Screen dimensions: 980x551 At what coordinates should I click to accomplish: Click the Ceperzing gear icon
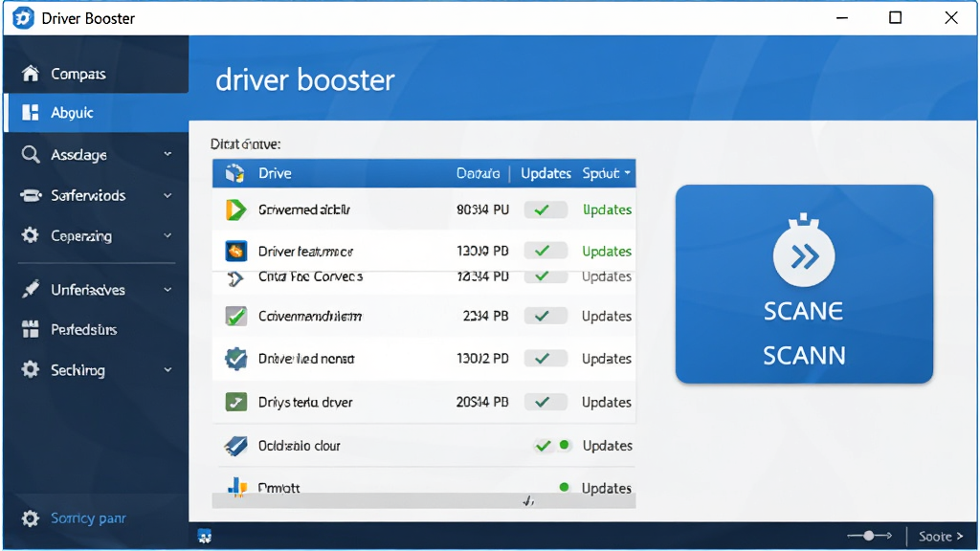pyautogui.click(x=30, y=235)
